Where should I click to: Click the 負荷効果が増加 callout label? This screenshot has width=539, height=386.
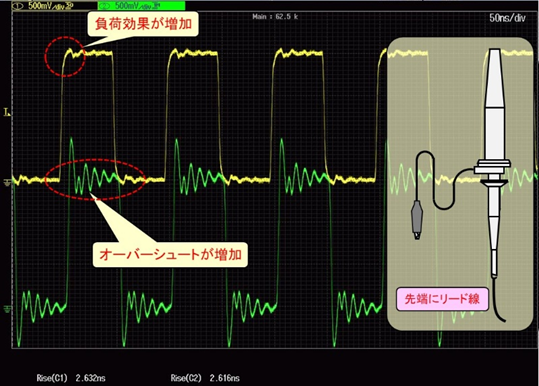143,24
